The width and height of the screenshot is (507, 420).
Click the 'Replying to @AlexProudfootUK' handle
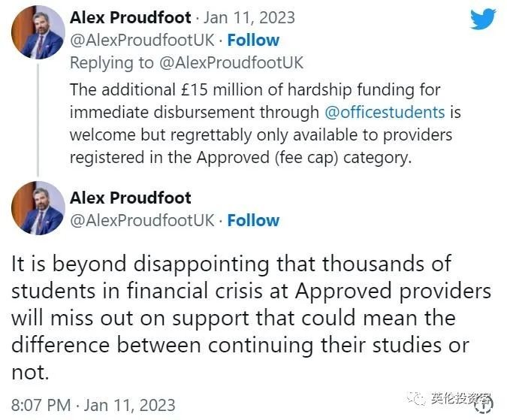click(x=231, y=62)
